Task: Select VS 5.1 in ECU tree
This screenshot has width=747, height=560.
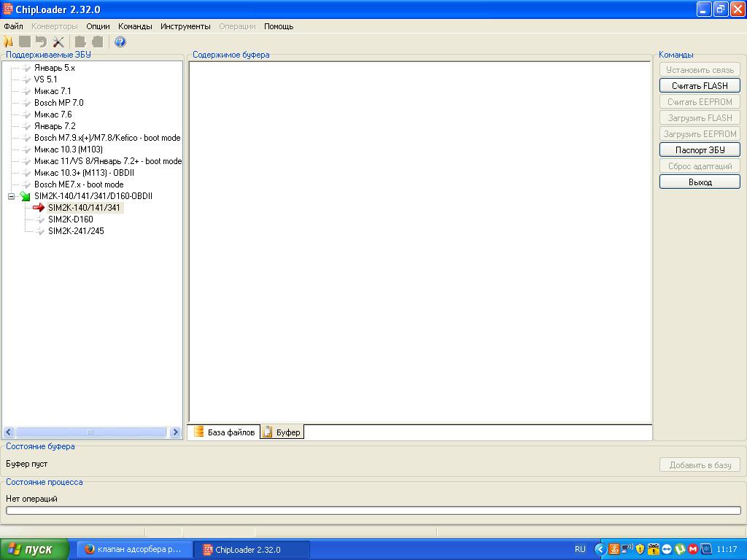Action: (46, 79)
